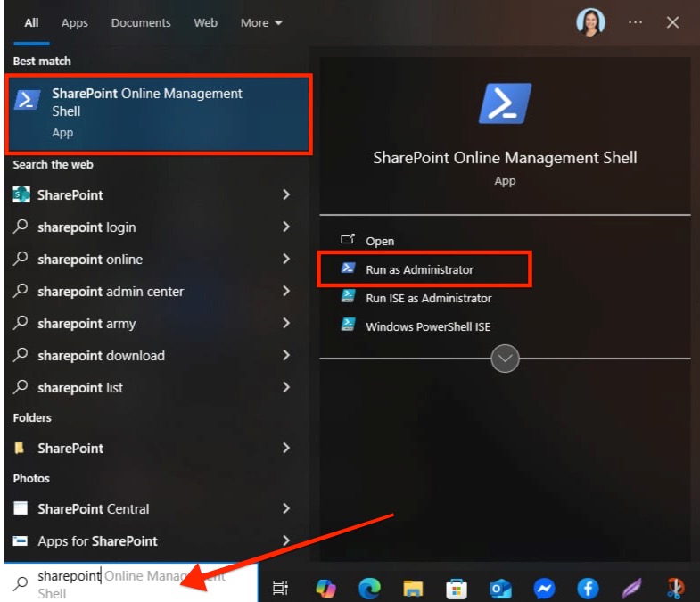The width and height of the screenshot is (700, 602).
Task: Click the large PowerShell icon in preview pane
Action: [x=505, y=103]
